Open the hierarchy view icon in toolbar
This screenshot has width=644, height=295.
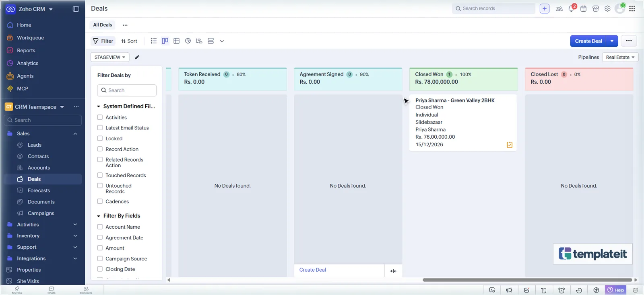199,41
